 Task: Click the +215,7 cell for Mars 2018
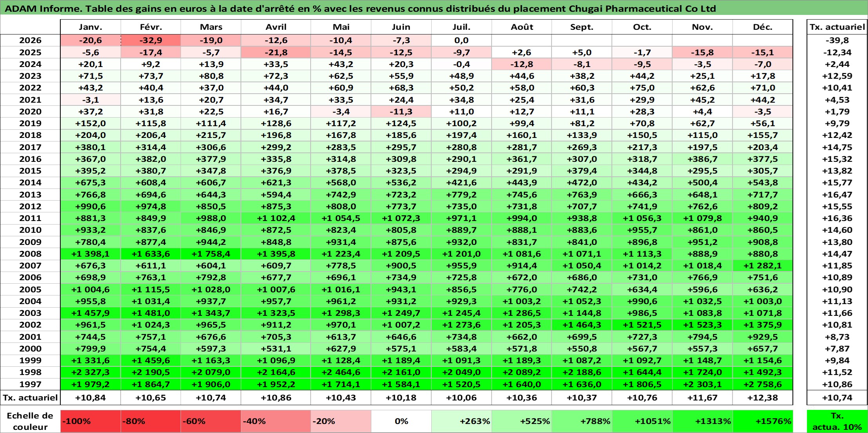pyautogui.click(x=211, y=135)
